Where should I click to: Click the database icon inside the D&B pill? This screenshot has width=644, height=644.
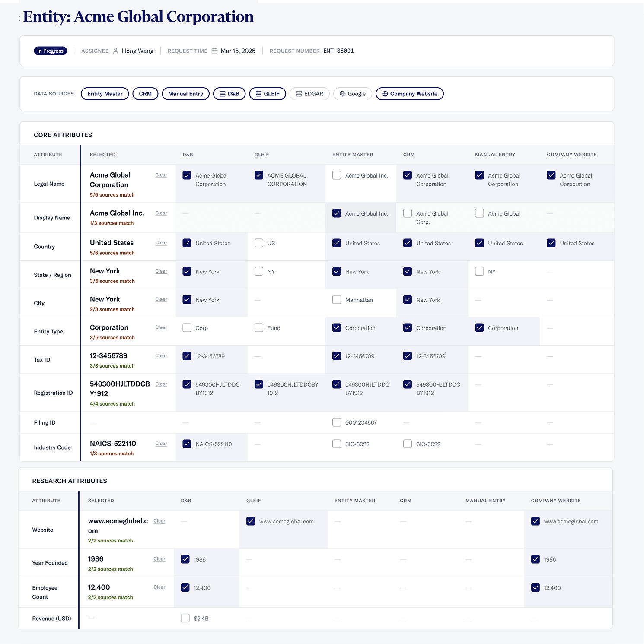[x=223, y=94]
